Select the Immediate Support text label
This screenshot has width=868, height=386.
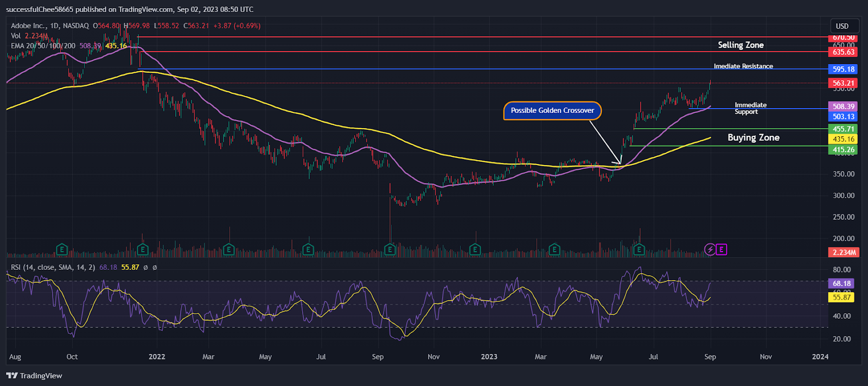point(750,109)
